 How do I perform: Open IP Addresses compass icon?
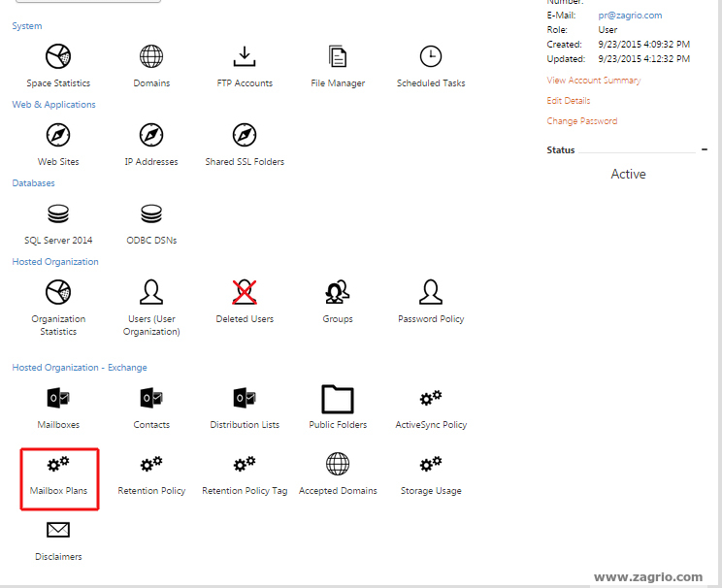[151, 135]
